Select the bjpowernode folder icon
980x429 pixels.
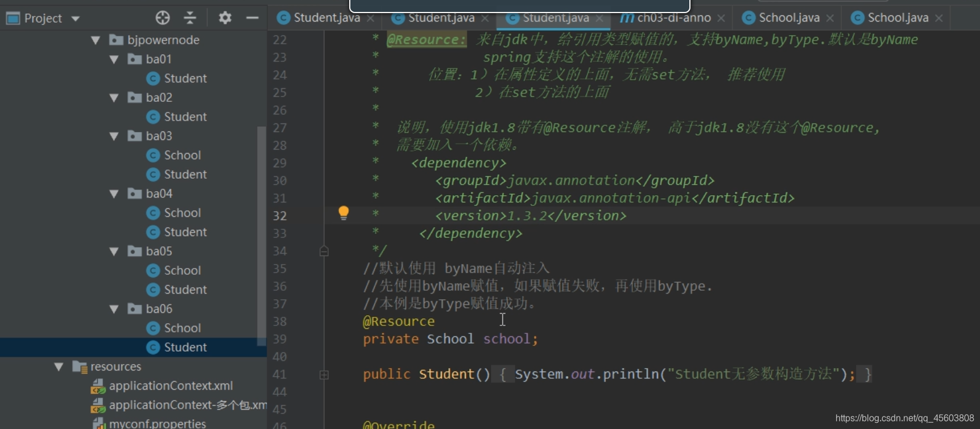coord(117,40)
